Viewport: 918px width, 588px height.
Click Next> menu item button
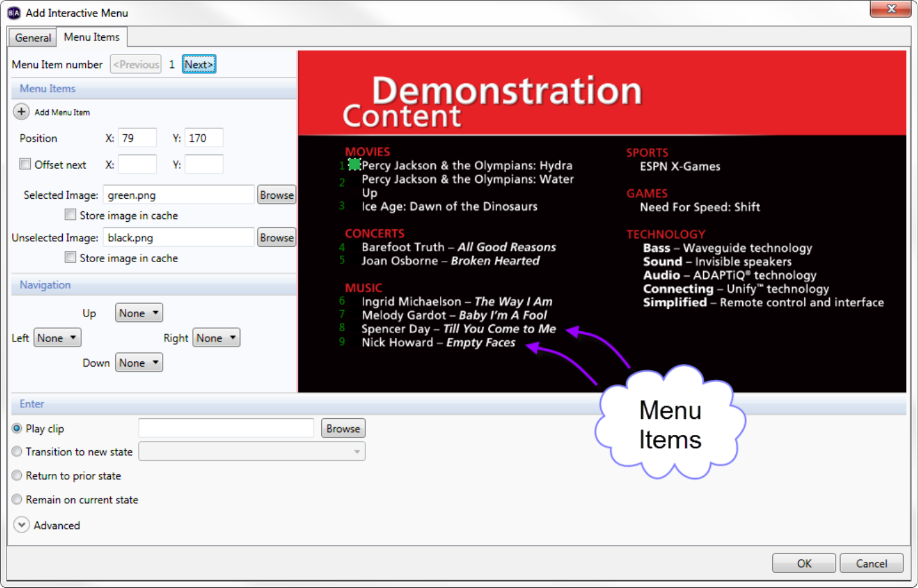199,64
